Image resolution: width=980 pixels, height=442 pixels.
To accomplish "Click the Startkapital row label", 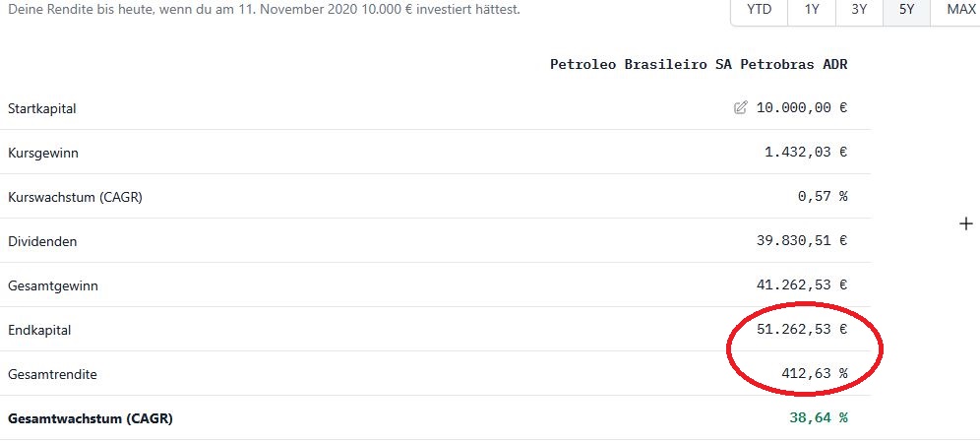I will (x=42, y=108).
